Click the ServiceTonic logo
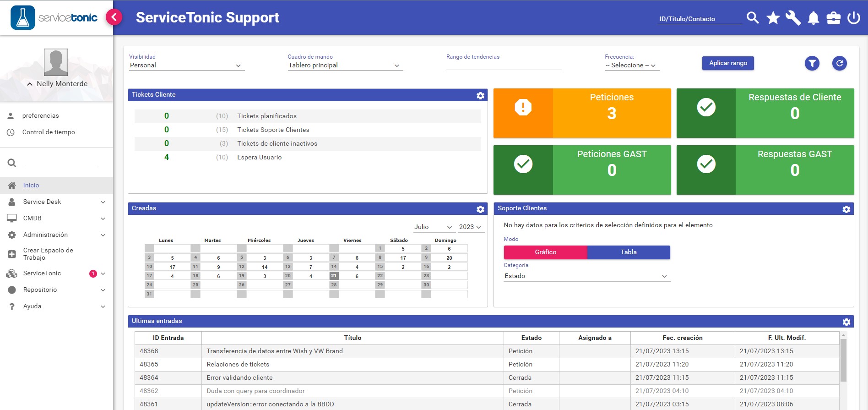Screen dimensions: 868x410 pos(54,17)
